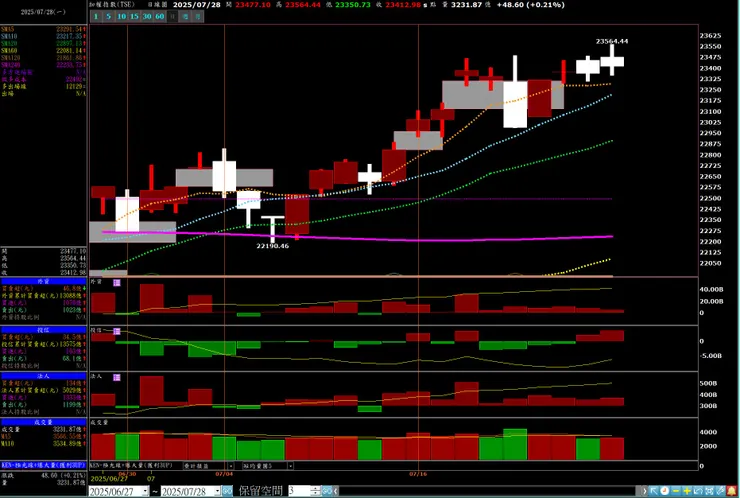Click the fit-to-screen expand icon

(709, 491)
